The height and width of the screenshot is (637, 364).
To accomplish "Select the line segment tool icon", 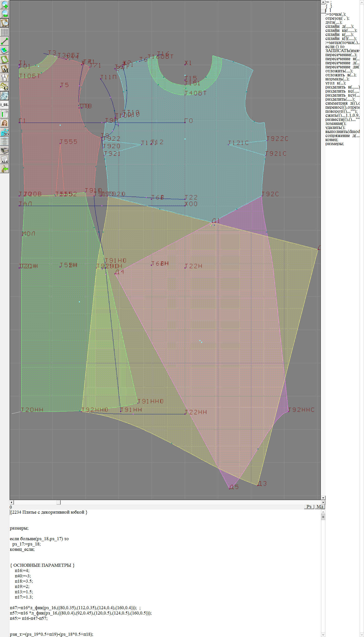I will (5, 41).
